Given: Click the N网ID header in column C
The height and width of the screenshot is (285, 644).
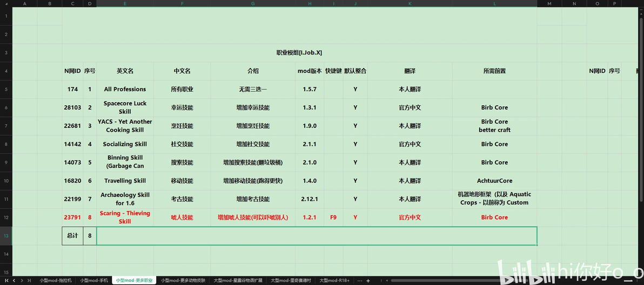Looking at the screenshot, I should coord(72,71).
